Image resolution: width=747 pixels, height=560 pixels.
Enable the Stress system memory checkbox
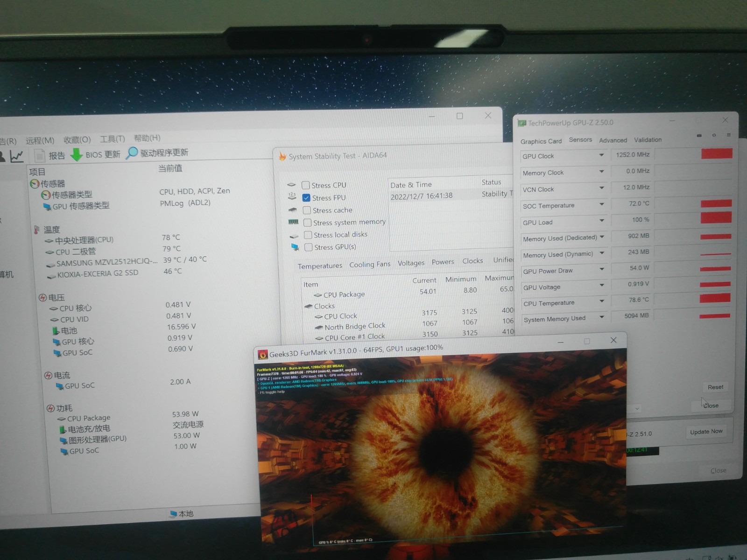click(x=307, y=223)
